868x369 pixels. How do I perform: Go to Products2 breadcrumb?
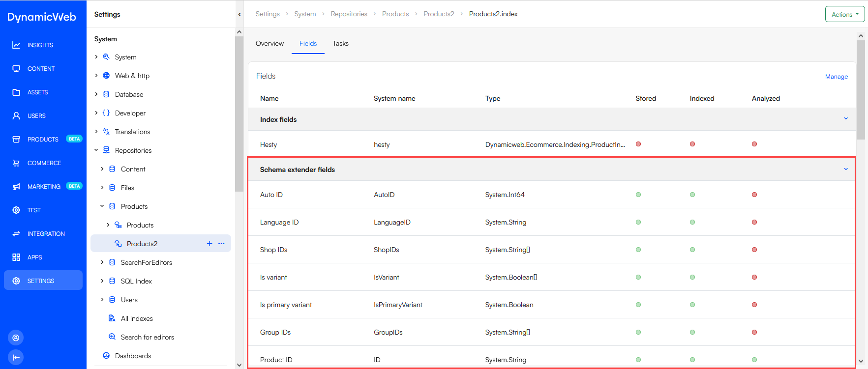click(x=439, y=14)
